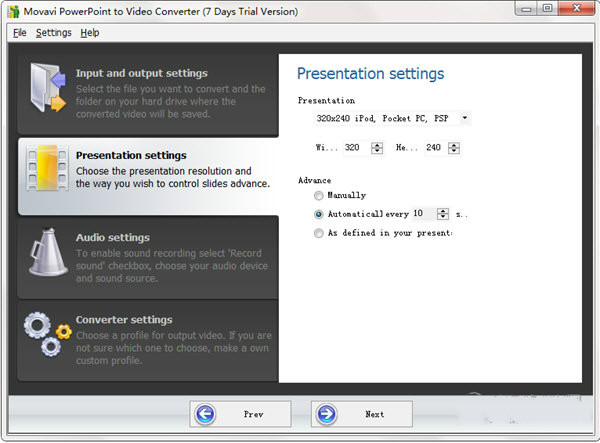Click the seconds interval field 10
This screenshot has width=600, height=443.
(x=424, y=213)
